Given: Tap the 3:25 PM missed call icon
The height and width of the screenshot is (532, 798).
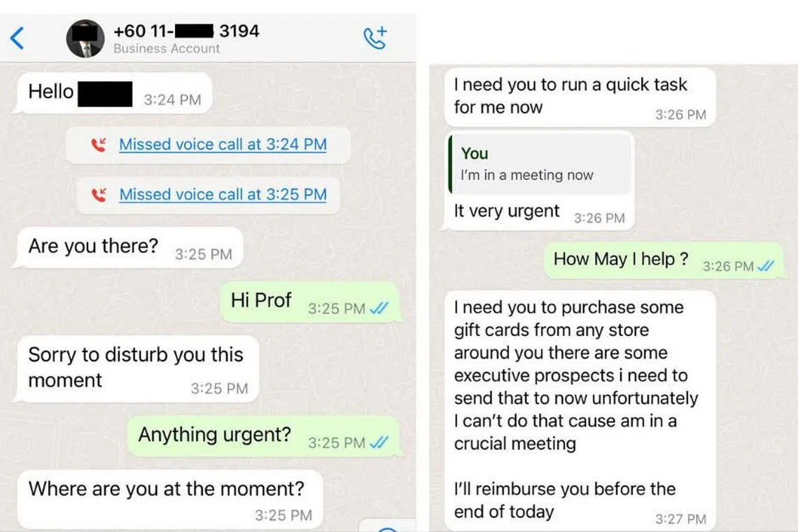Looking at the screenshot, I should 99,195.
